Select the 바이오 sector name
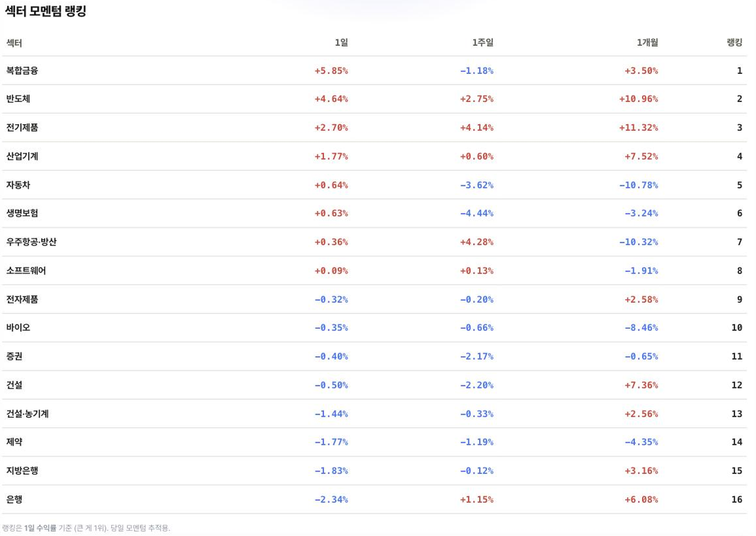The height and width of the screenshot is (536, 756). (x=18, y=328)
